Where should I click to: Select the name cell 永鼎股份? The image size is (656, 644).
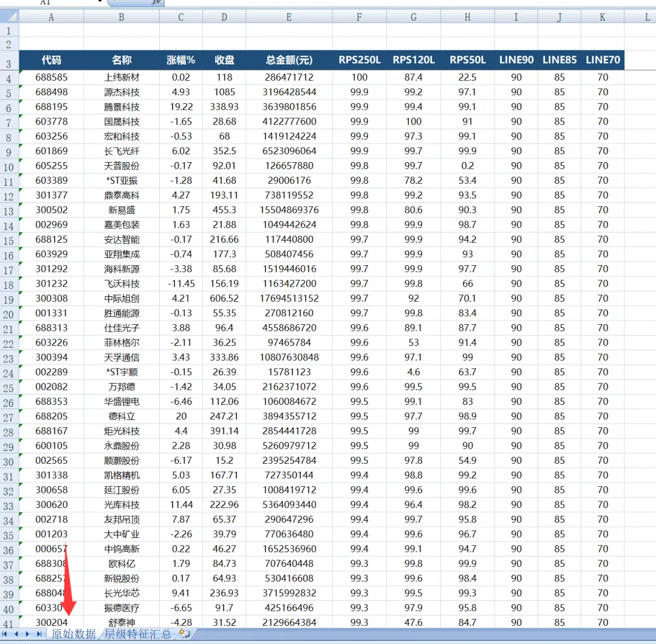point(121,446)
